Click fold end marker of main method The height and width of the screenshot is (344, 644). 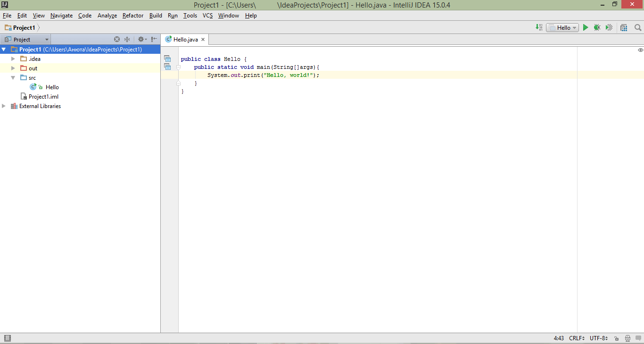(178, 83)
